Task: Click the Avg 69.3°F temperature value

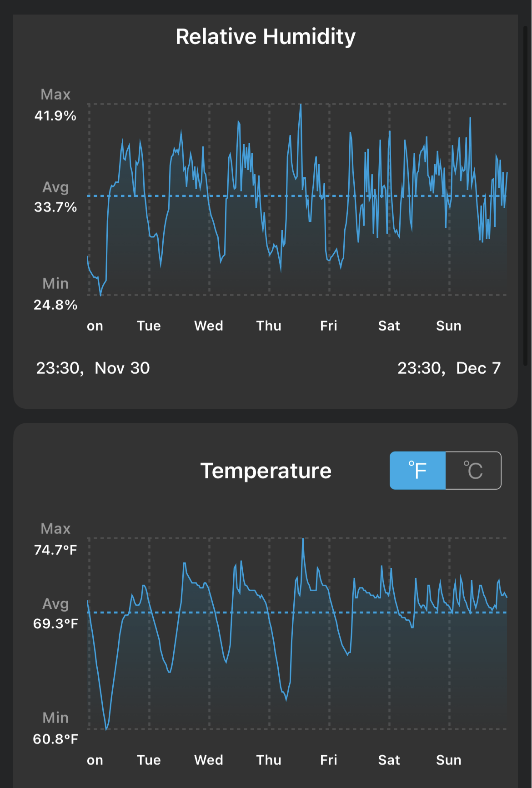Action: [55, 623]
